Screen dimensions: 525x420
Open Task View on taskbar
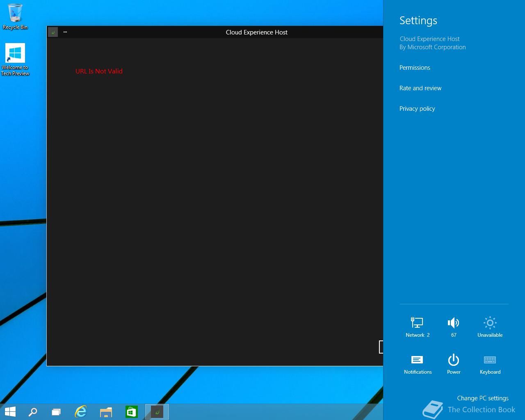pyautogui.click(x=56, y=412)
